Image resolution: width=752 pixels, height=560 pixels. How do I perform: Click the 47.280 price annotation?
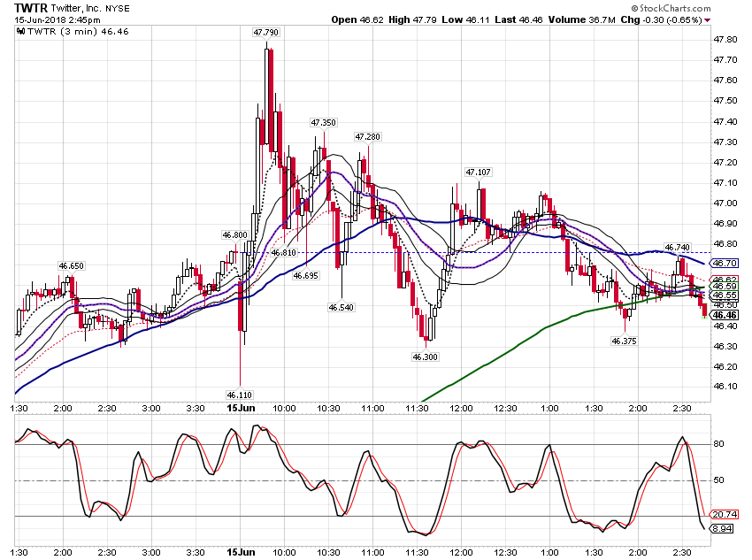367,137
